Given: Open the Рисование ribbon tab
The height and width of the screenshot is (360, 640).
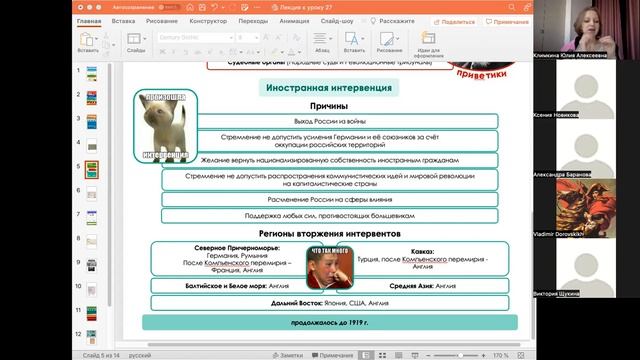Looking at the screenshot, I should 162,21.
